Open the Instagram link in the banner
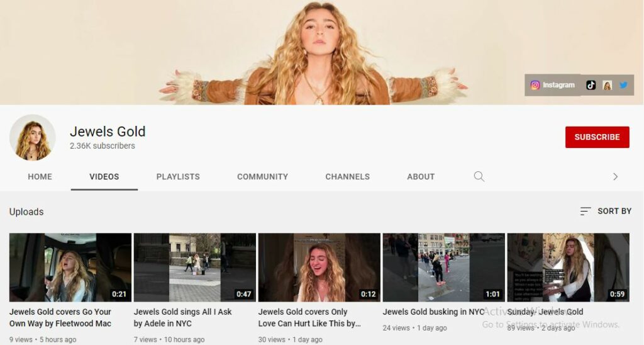The image size is (644, 345). click(552, 85)
